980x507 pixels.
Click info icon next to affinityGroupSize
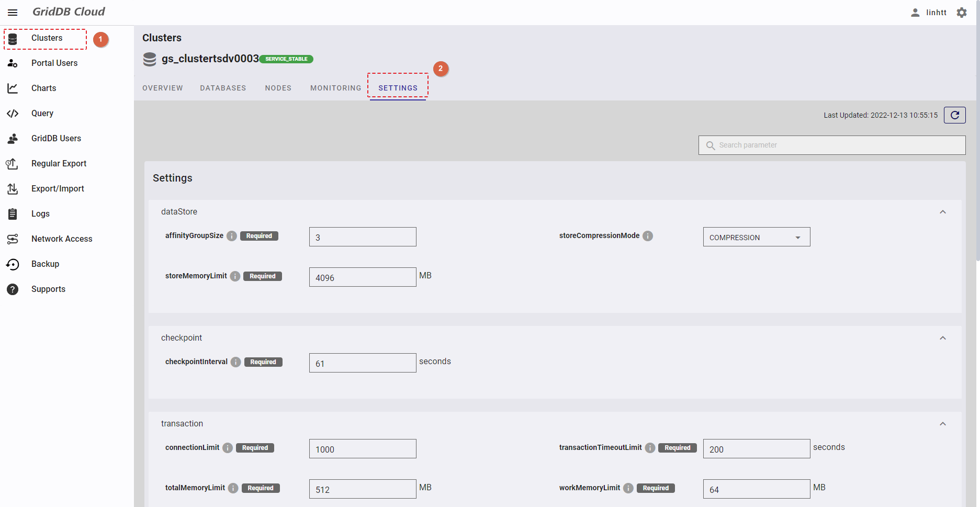[x=232, y=236]
